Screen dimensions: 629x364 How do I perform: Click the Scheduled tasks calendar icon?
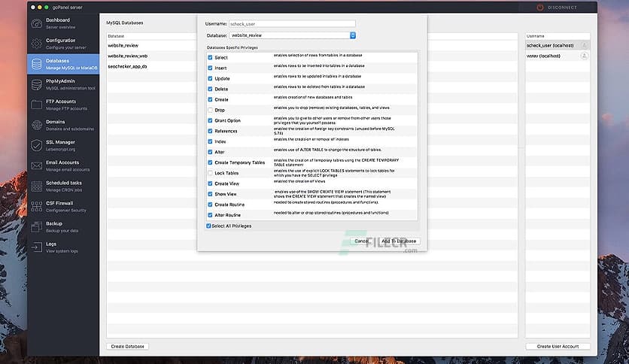pos(37,187)
